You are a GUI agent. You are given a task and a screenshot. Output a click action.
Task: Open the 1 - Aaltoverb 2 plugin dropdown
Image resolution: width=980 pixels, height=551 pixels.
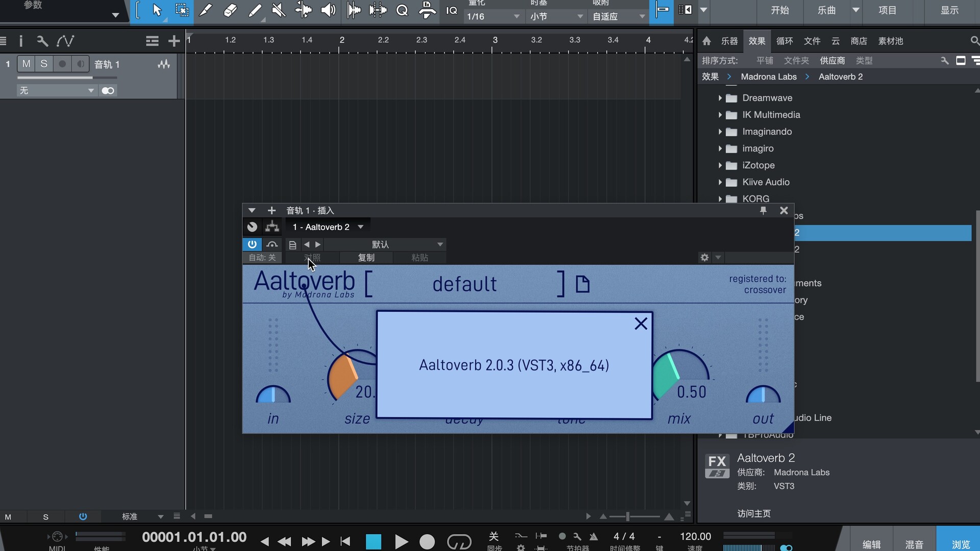[328, 227]
